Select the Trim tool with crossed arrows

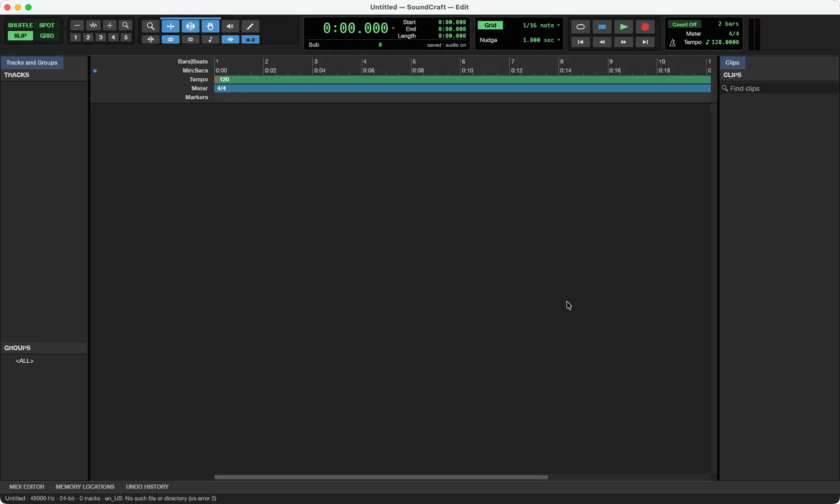coord(171,27)
